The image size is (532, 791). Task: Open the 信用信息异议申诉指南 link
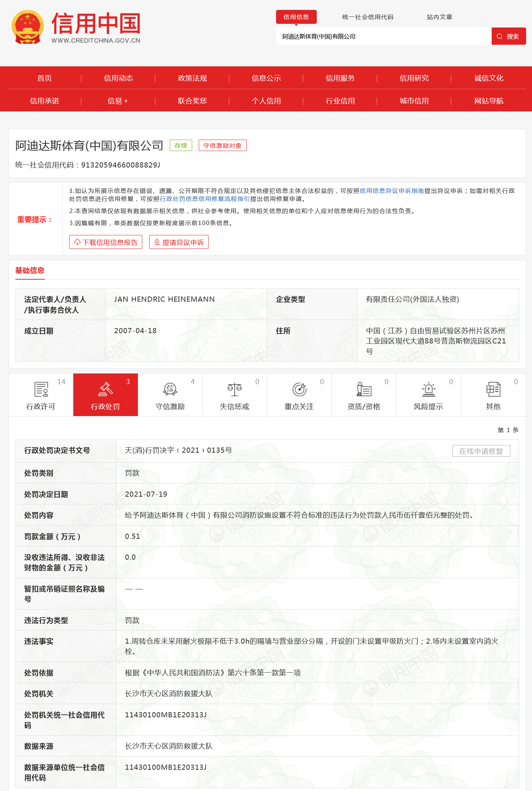[392, 191]
